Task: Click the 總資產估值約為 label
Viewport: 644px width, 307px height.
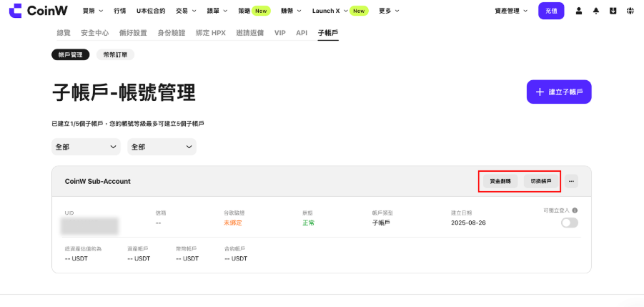Action: click(x=83, y=248)
